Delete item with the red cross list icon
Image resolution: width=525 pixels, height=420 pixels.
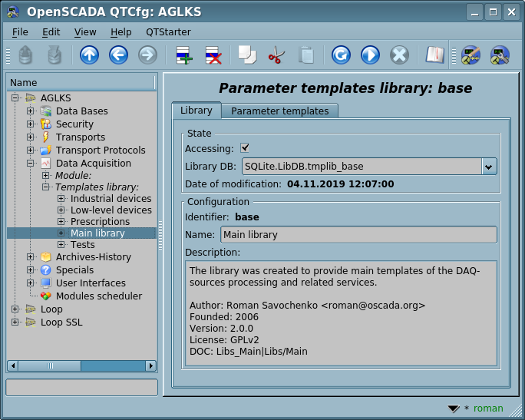[x=213, y=55]
